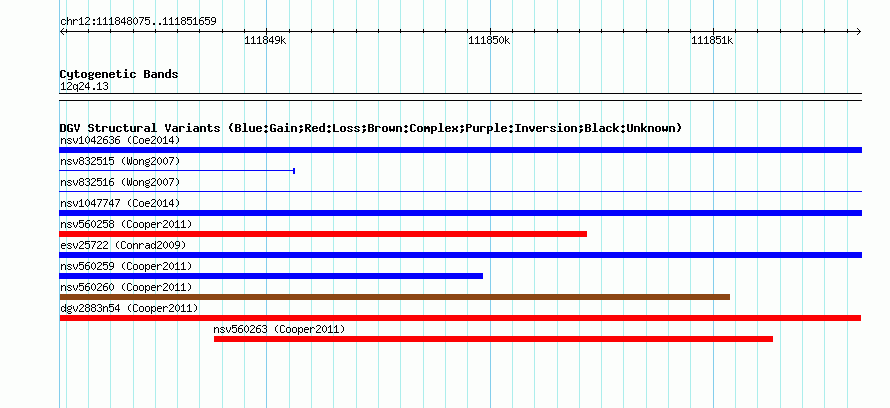The image size is (890, 408).
Task: Open variant label nsv560259 (Cooper2011)
Action: (x=126, y=266)
